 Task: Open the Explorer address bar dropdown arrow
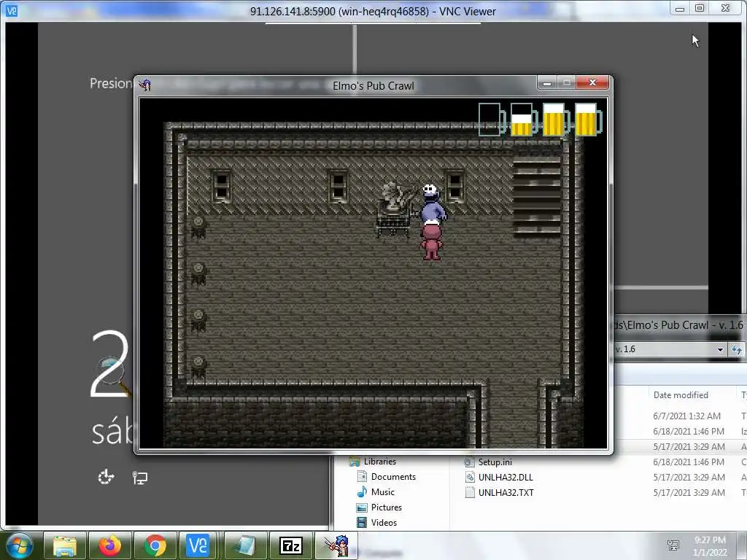pyautogui.click(x=720, y=349)
